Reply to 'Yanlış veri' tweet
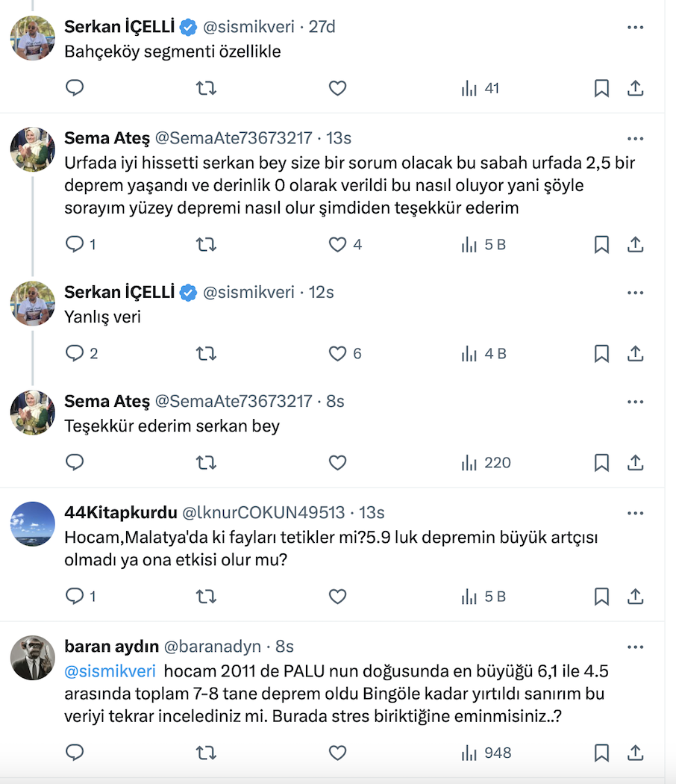 pyautogui.click(x=75, y=353)
